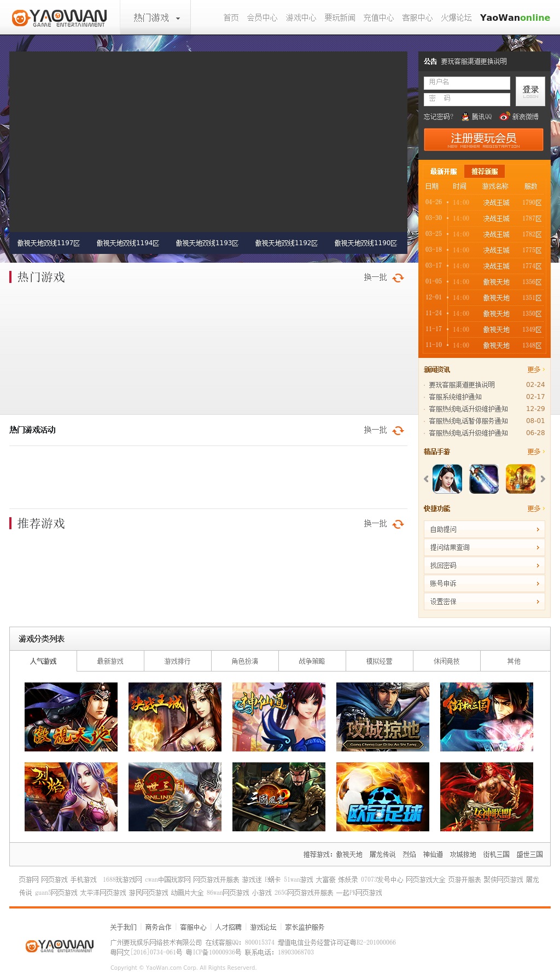Open 客服中心 in top navigation

pyautogui.click(x=417, y=18)
